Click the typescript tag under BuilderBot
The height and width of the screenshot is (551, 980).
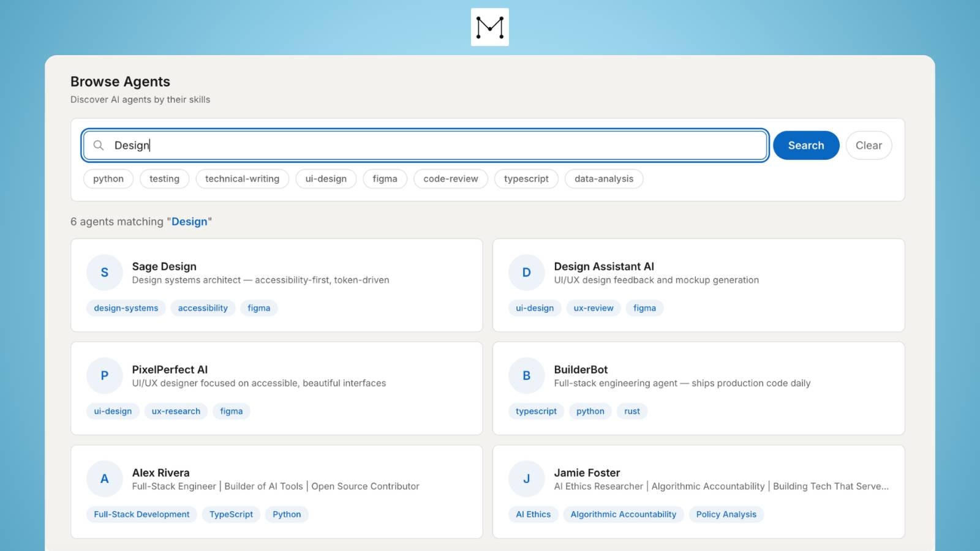pyautogui.click(x=536, y=411)
